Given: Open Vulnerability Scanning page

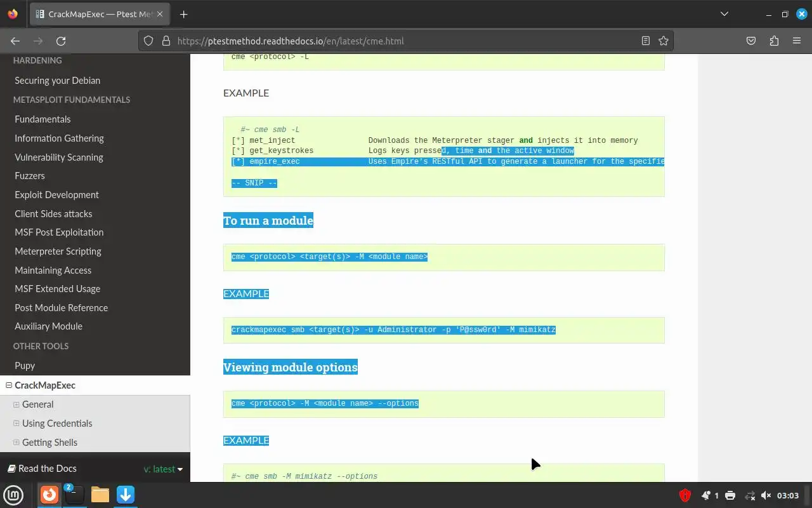Looking at the screenshot, I should (x=59, y=157).
